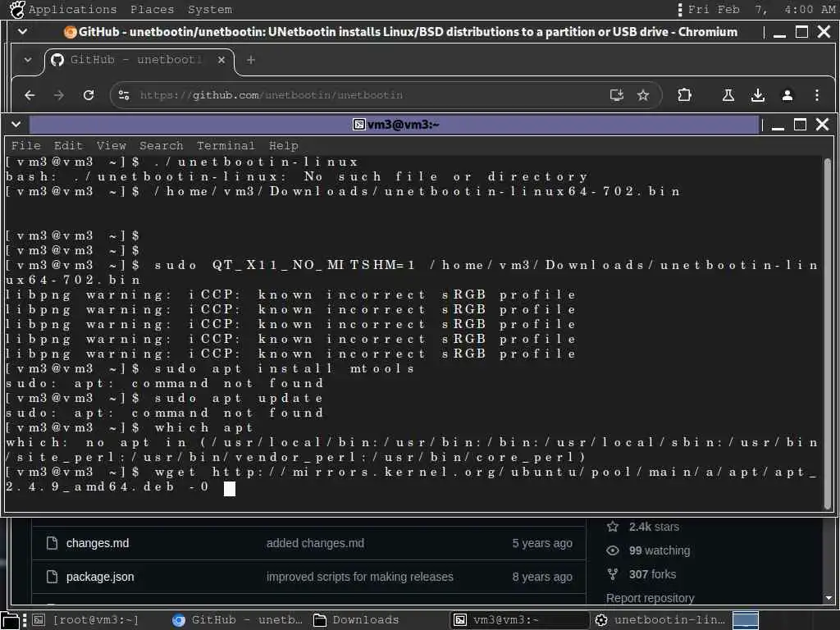Open terminal Help menu
The image size is (840, 630).
283,146
